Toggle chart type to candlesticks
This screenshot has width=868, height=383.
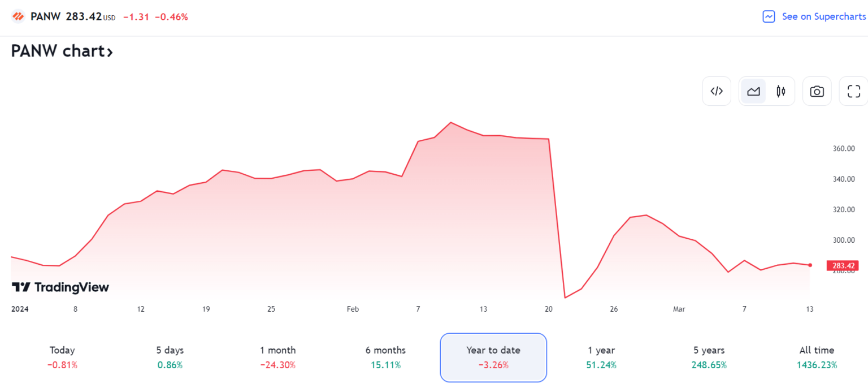click(x=780, y=91)
